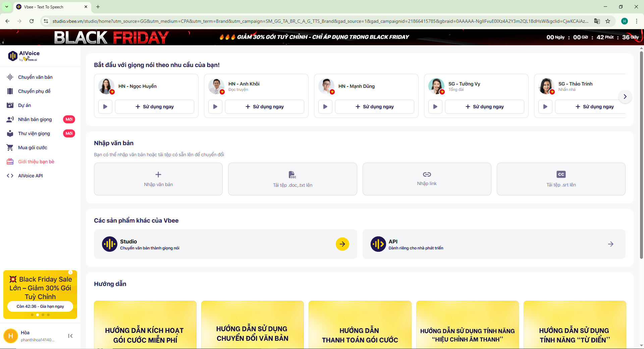Open Chrome three-dot menu
The height and width of the screenshot is (349, 644).
click(x=637, y=21)
